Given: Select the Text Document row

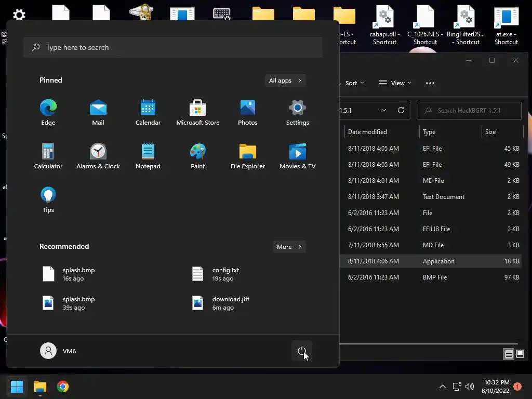Looking at the screenshot, I should (430, 197).
